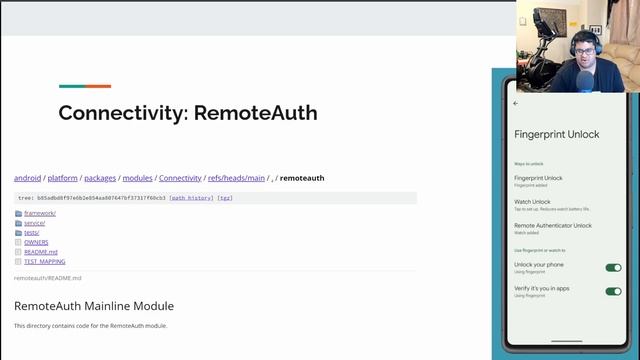
Task: Toggle the Unlock your phone switch
Action: pos(613,268)
